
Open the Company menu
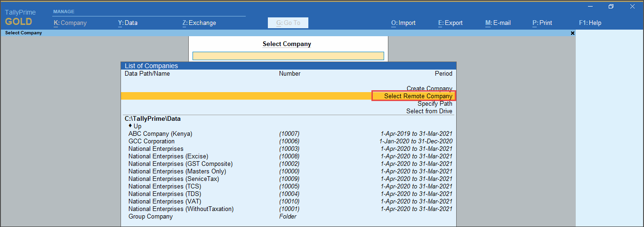pyautogui.click(x=70, y=23)
